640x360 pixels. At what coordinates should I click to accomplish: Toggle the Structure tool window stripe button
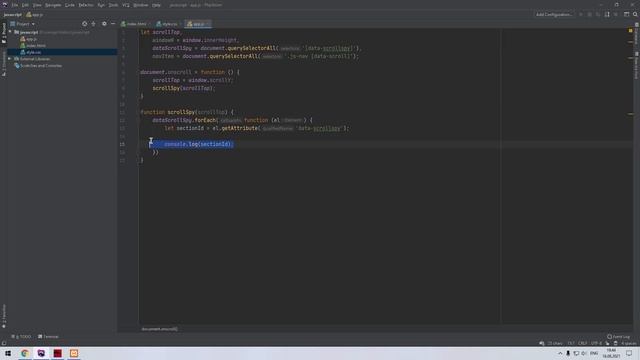tap(4, 63)
